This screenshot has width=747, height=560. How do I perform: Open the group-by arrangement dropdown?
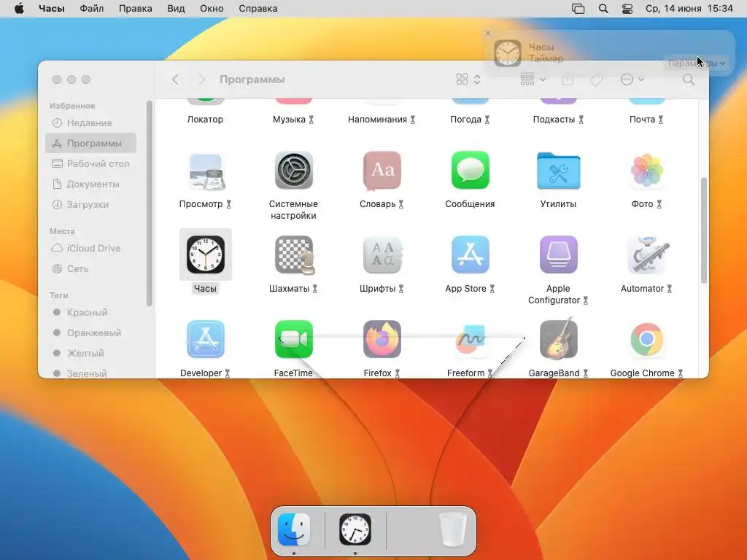(533, 79)
